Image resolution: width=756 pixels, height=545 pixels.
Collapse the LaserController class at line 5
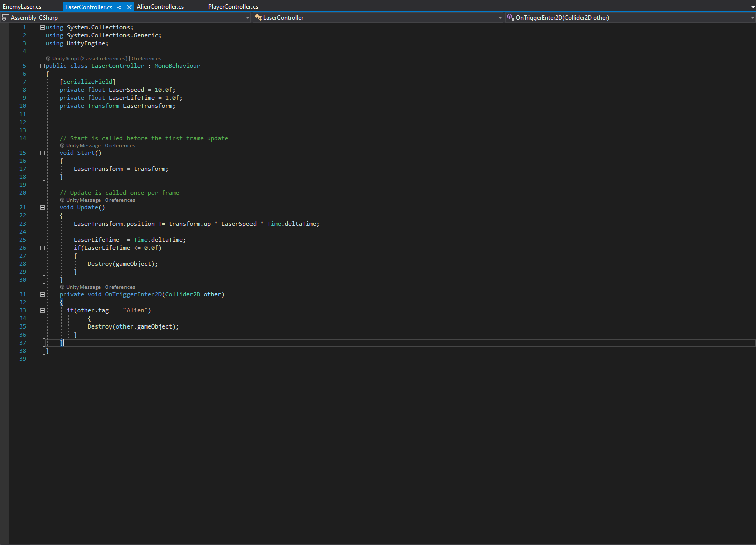pos(42,66)
